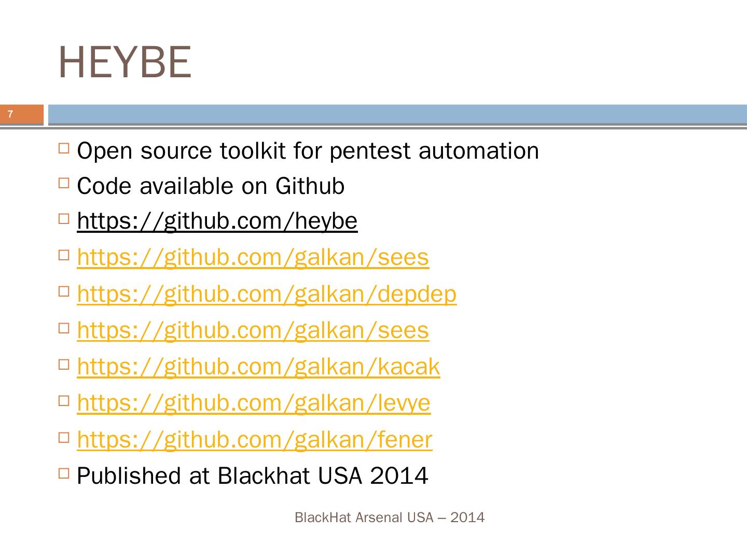Click the bullet square beside the depdep link
Viewport: 747px width, 560px height.
click(64, 291)
